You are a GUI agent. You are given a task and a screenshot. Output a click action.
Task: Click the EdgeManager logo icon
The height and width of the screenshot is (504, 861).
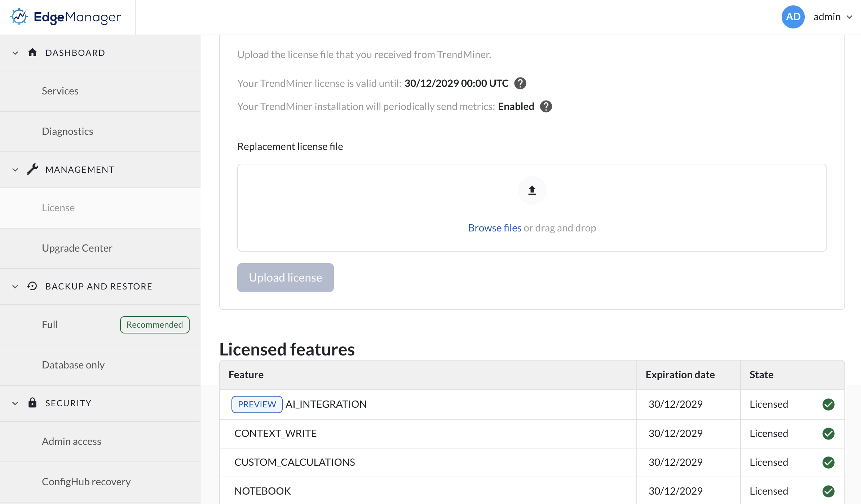point(19,17)
